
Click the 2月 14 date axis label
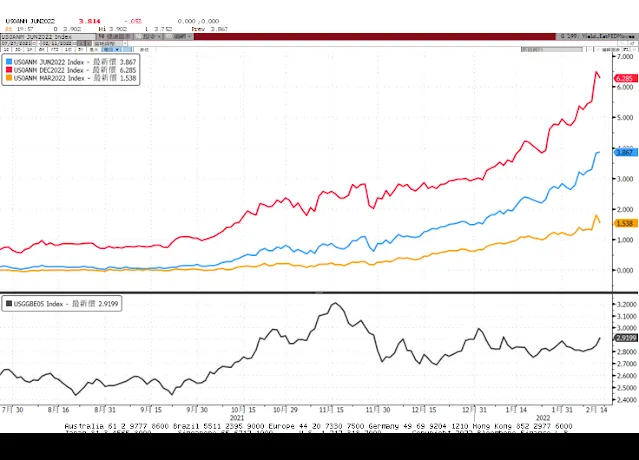(596, 409)
